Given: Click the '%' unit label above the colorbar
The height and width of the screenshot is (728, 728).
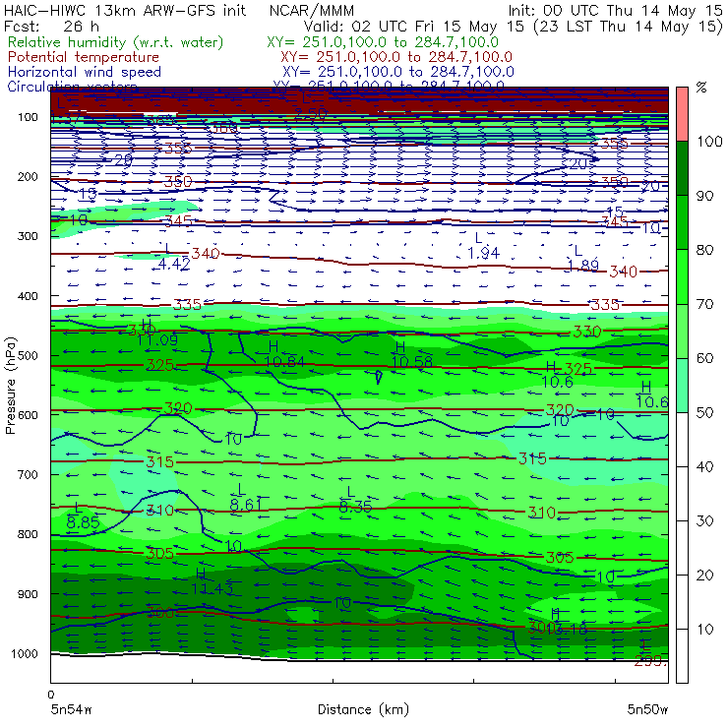Looking at the screenshot, I should point(701,88).
